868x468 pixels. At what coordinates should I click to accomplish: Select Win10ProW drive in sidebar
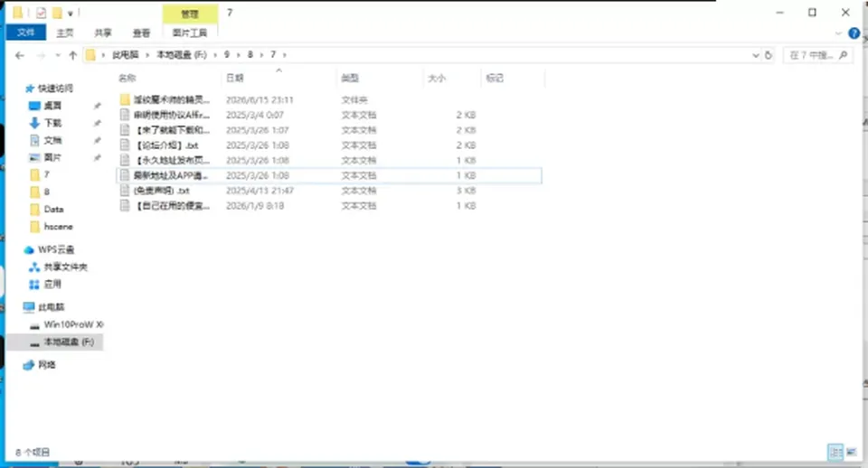(x=73, y=324)
